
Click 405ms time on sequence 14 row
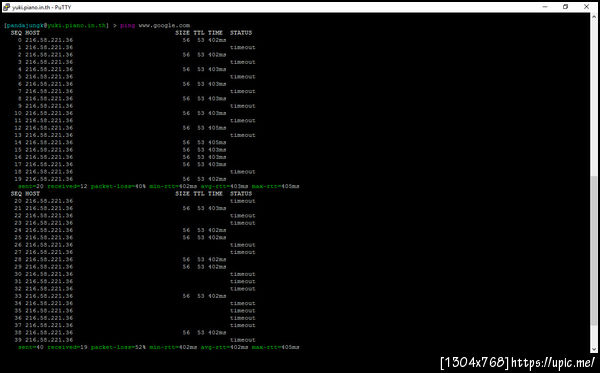[217, 142]
